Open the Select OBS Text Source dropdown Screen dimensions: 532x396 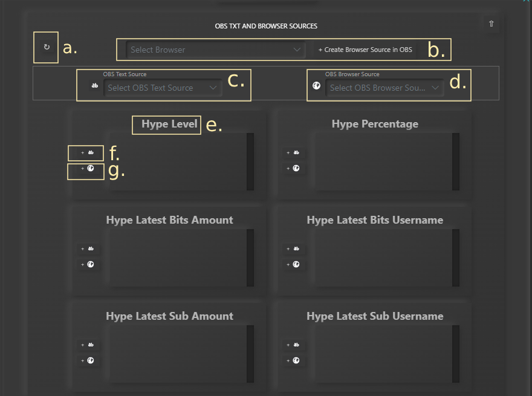[x=162, y=88]
